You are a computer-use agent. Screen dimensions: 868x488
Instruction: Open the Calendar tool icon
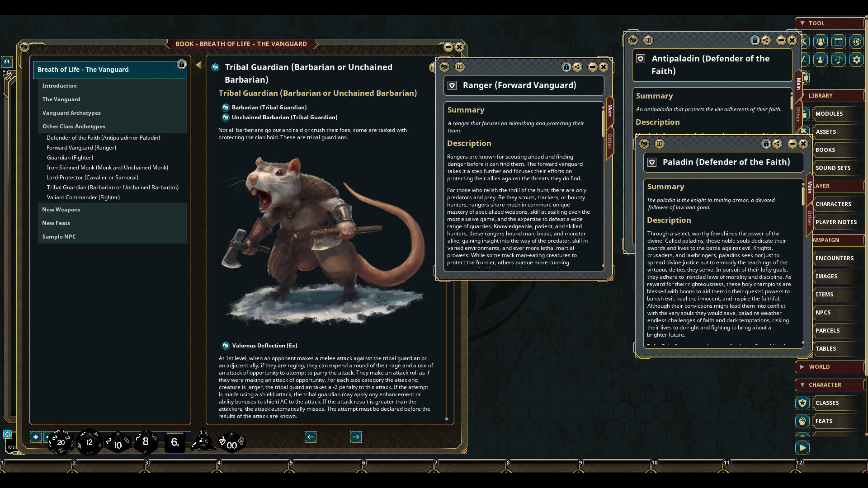[x=838, y=42]
